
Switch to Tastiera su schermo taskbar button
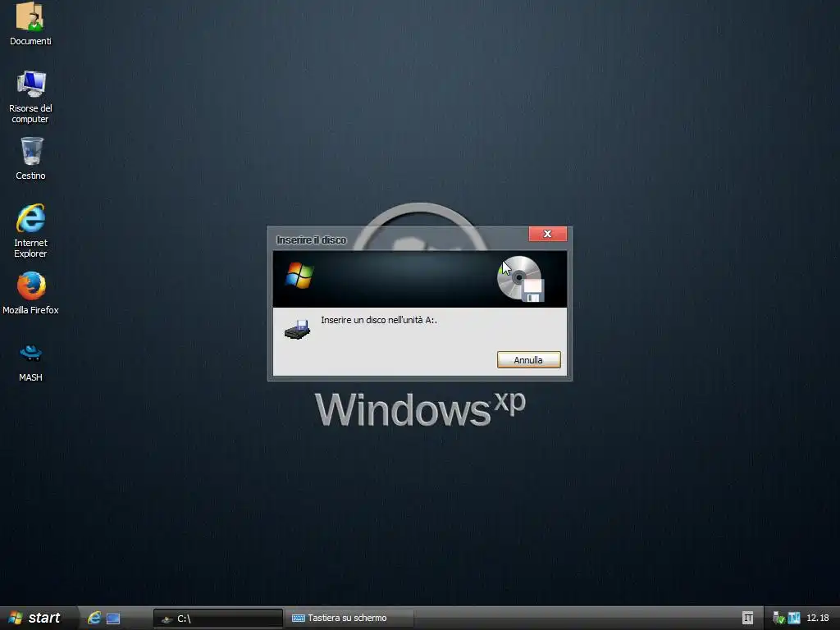coord(349,619)
